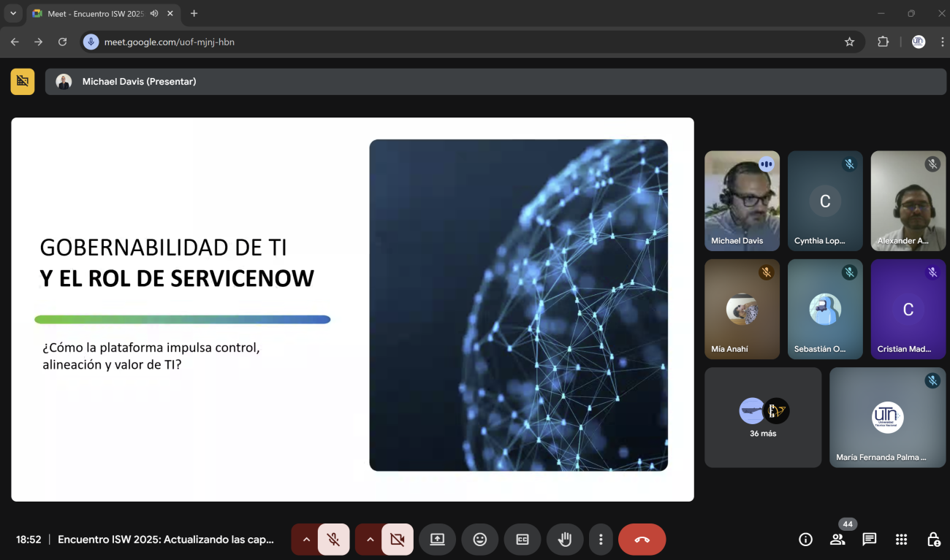Click the '36 más' participants tile
This screenshot has width=950, height=560.
click(x=763, y=418)
